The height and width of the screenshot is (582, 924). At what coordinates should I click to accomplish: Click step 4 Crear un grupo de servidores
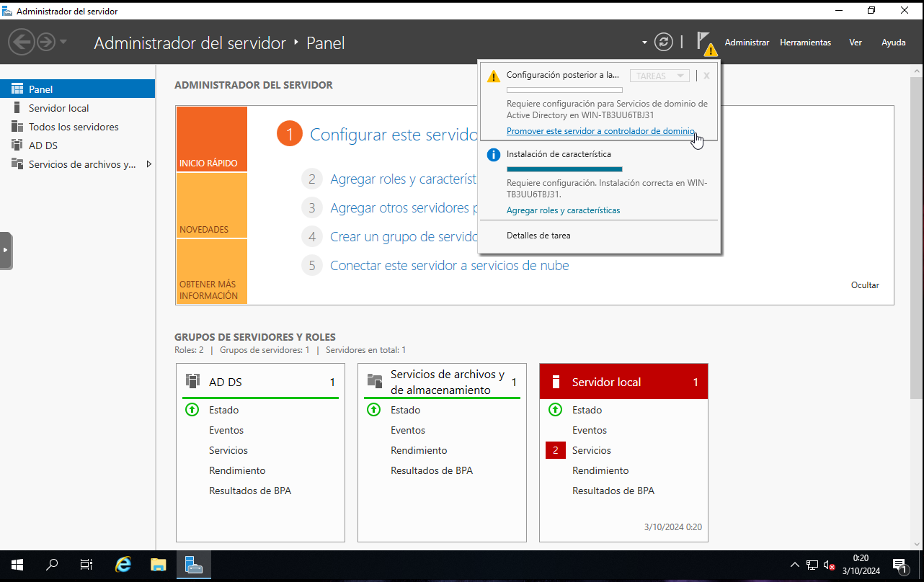click(404, 237)
